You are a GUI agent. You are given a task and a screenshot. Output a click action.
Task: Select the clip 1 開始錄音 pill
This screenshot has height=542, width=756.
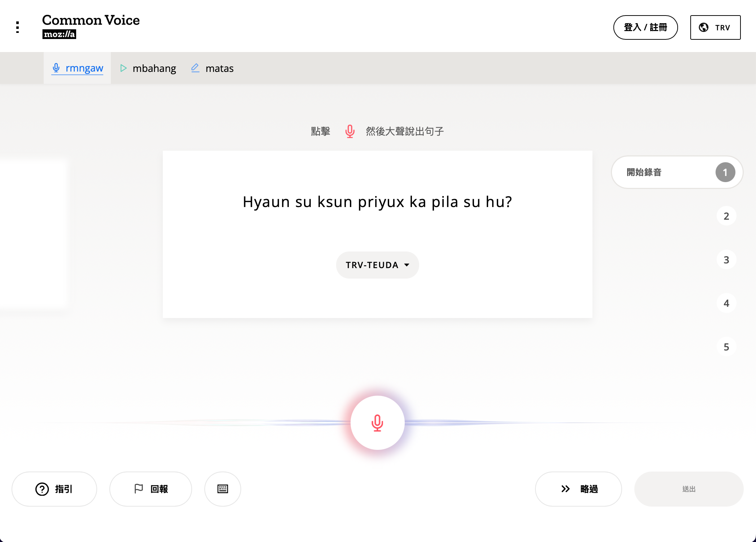pyautogui.click(x=677, y=172)
